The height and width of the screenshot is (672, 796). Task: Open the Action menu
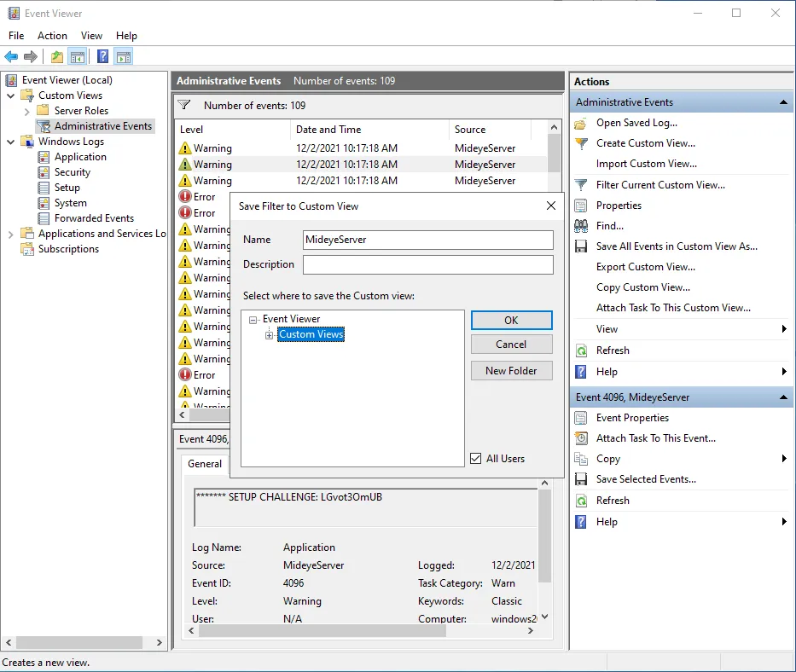pos(52,36)
